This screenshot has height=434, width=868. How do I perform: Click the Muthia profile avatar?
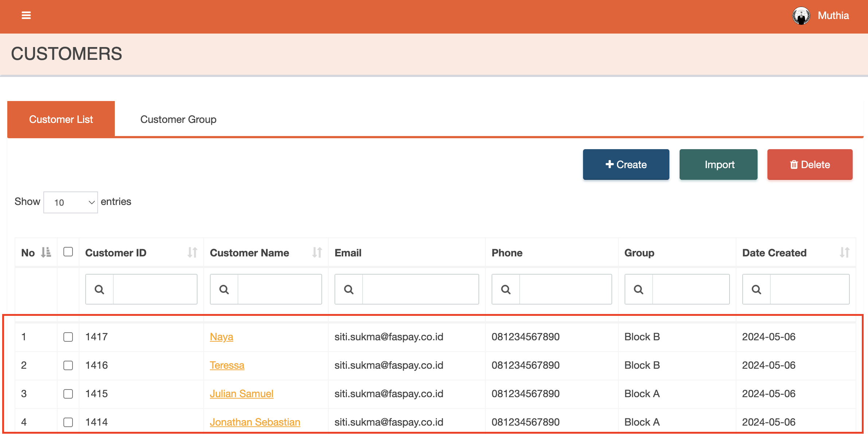coord(801,16)
